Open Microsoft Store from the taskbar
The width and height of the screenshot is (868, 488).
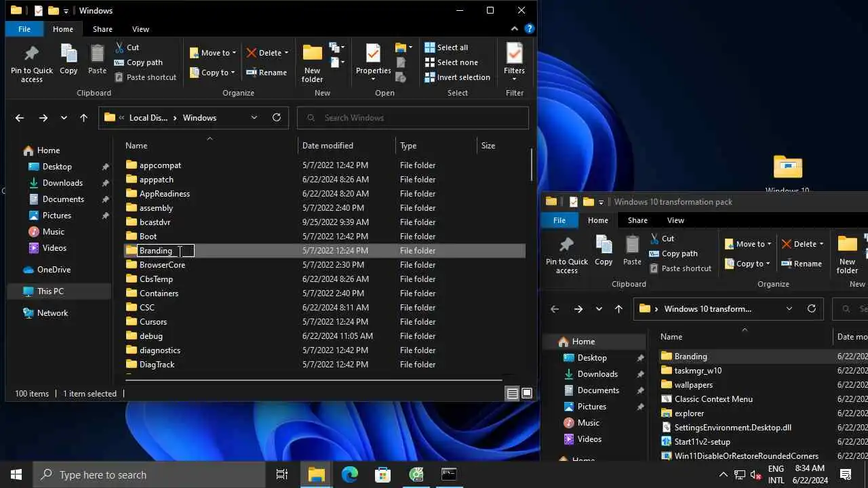(382, 474)
